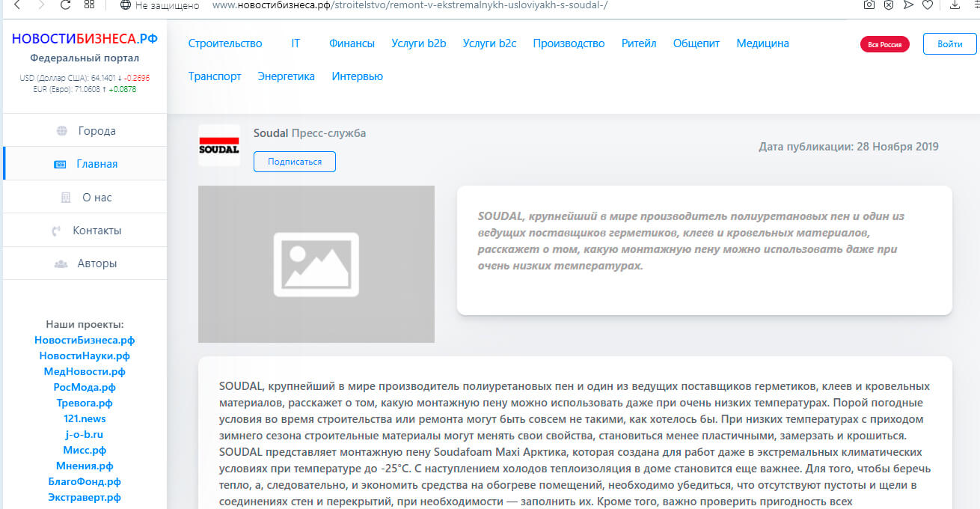
Task: Open the Строительство section
Action: [x=225, y=43]
